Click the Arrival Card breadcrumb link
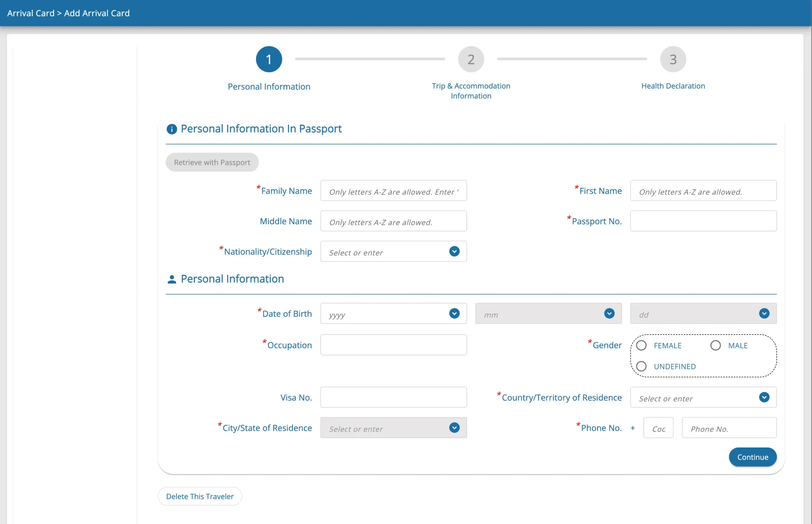Viewport: 812px width, 524px height. pos(30,13)
